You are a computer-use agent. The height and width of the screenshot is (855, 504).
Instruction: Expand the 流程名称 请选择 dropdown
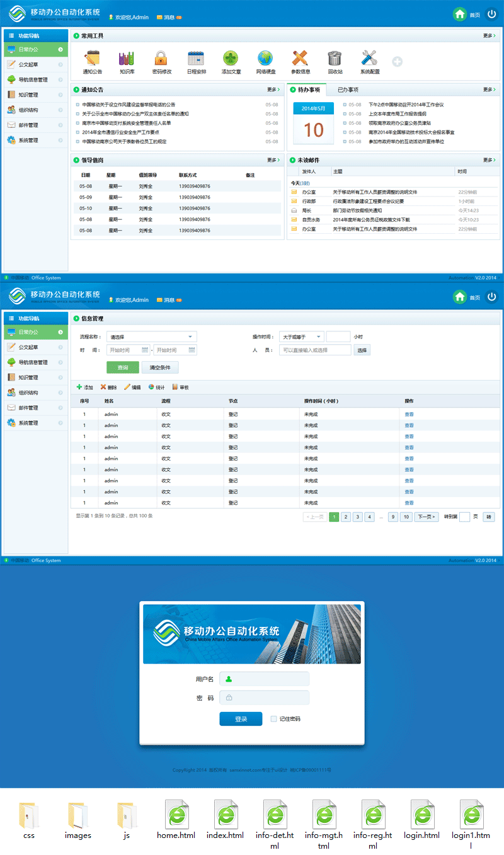151,336
